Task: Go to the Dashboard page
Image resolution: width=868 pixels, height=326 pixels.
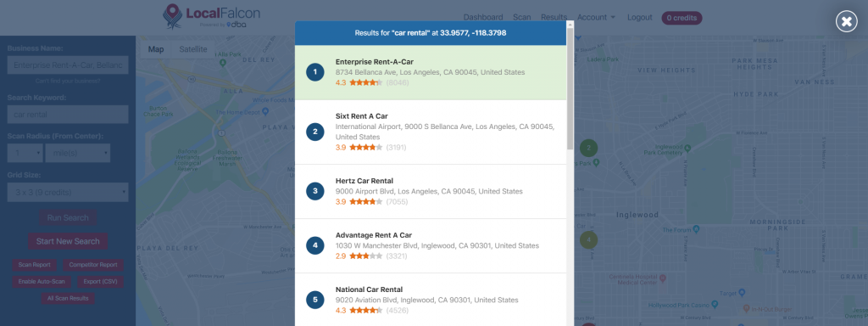Action: [482, 17]
